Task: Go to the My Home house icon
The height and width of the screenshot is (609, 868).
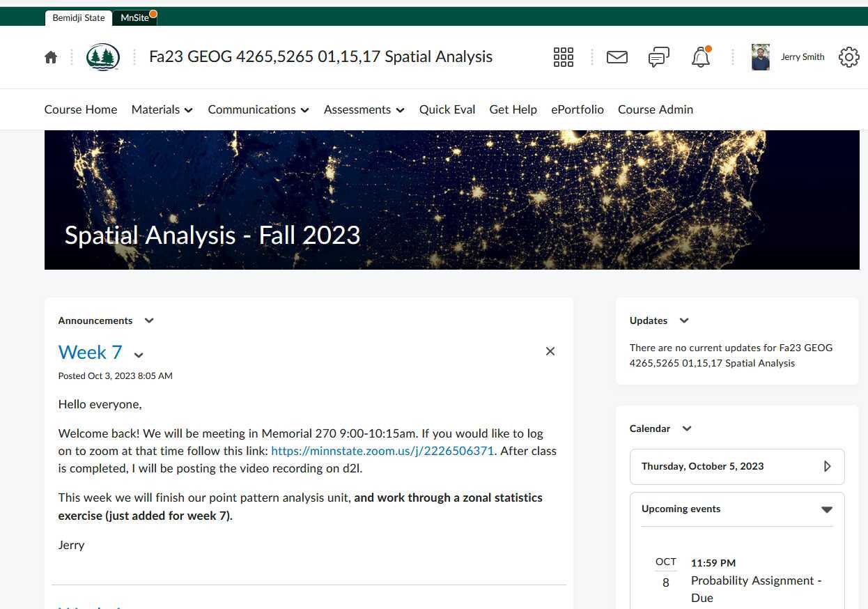Action: [x=51, y=57]
